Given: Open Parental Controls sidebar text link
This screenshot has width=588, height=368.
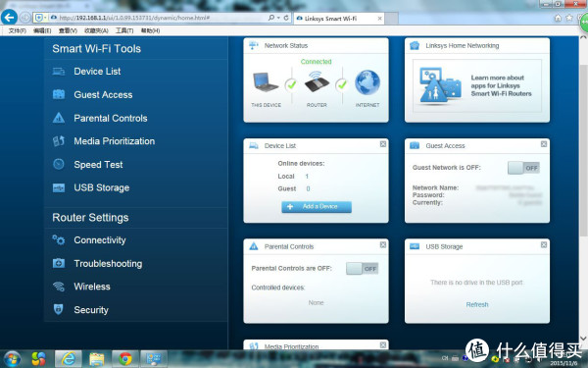Looking at the screenshot, I should pos(111,118).
